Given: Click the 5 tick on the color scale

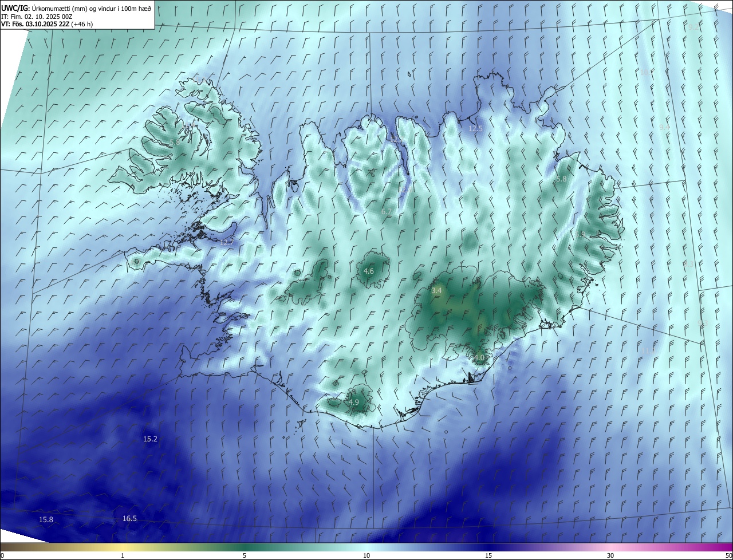Looking at the screenshot, I should (245, 555).
